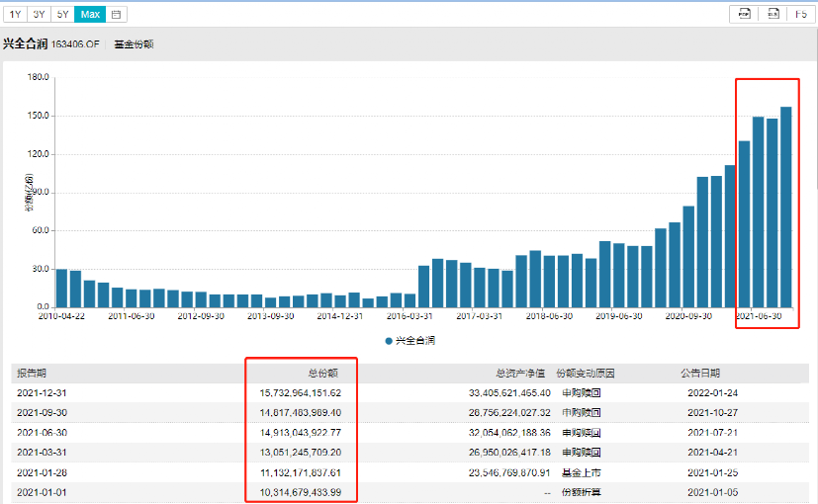
Task: Click the F5 refresh button
Action: (800, 14)
